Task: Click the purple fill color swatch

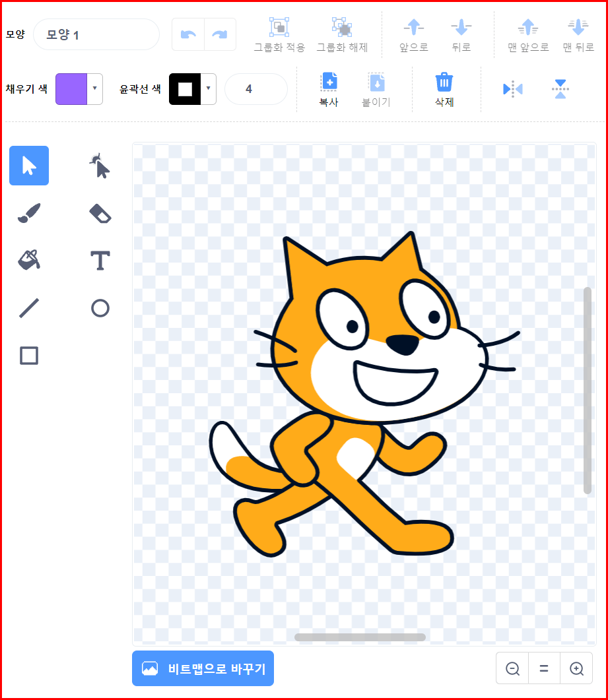Action: point(71,89)
